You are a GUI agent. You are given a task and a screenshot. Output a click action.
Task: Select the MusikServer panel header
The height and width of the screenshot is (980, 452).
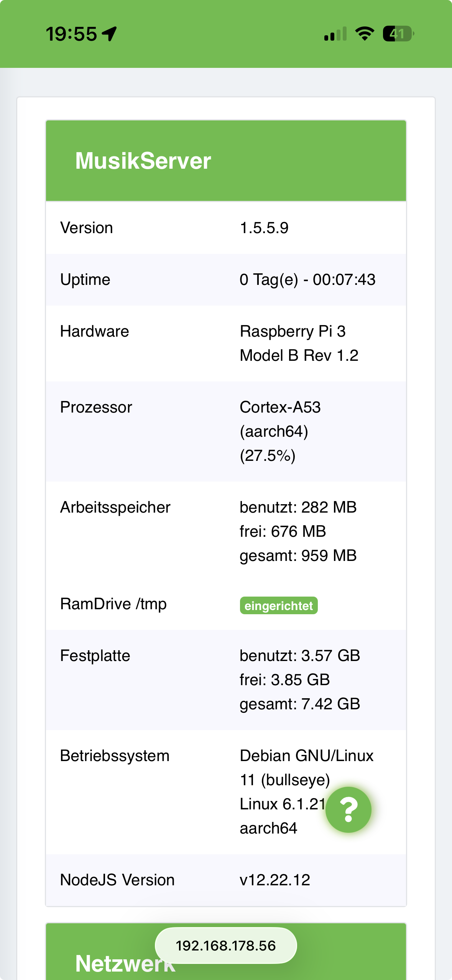click(x=226, y=161)
